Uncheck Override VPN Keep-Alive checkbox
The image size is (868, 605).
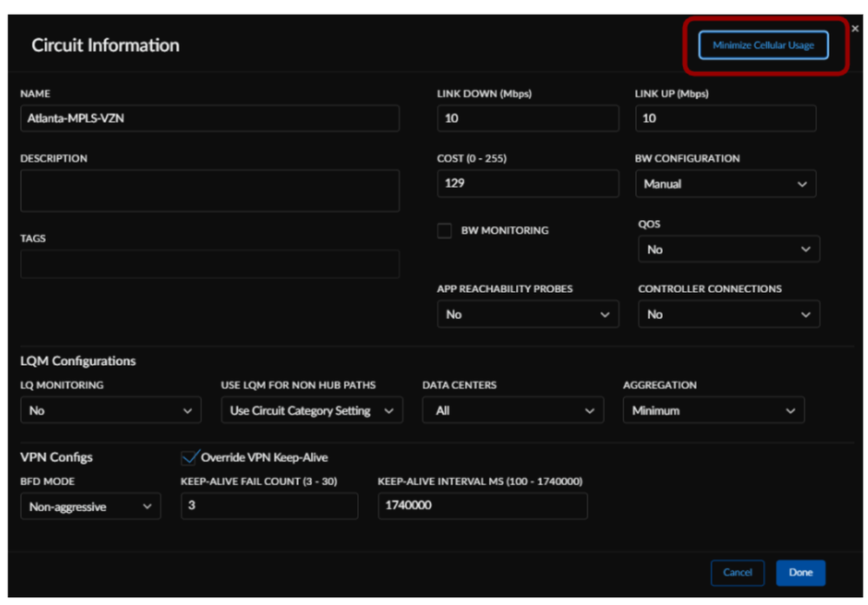(189, 457)
